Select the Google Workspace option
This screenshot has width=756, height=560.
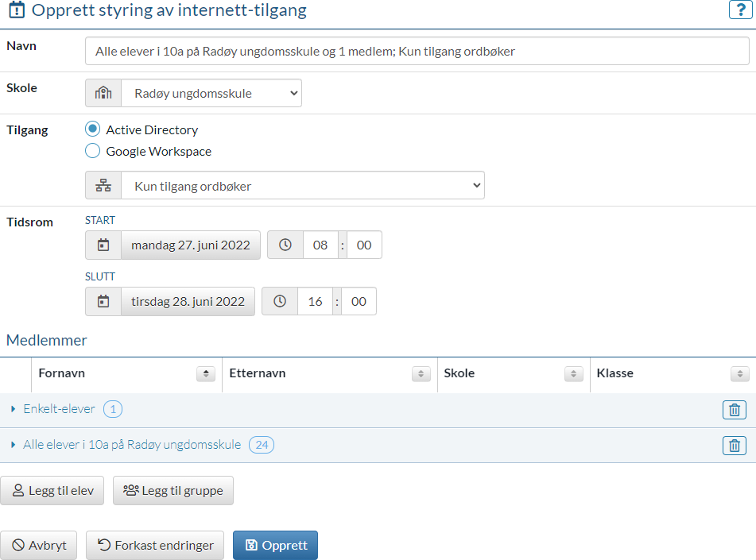(x=93, y=151)
